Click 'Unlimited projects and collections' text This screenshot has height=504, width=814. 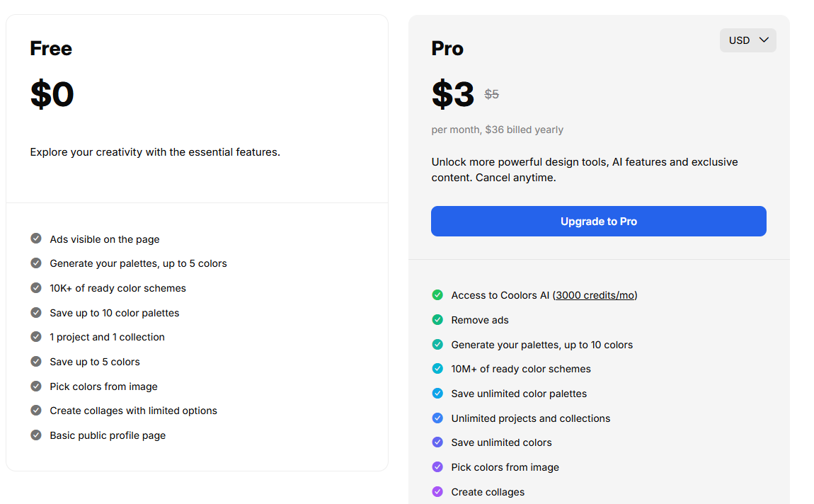click(x=531, y=418)
